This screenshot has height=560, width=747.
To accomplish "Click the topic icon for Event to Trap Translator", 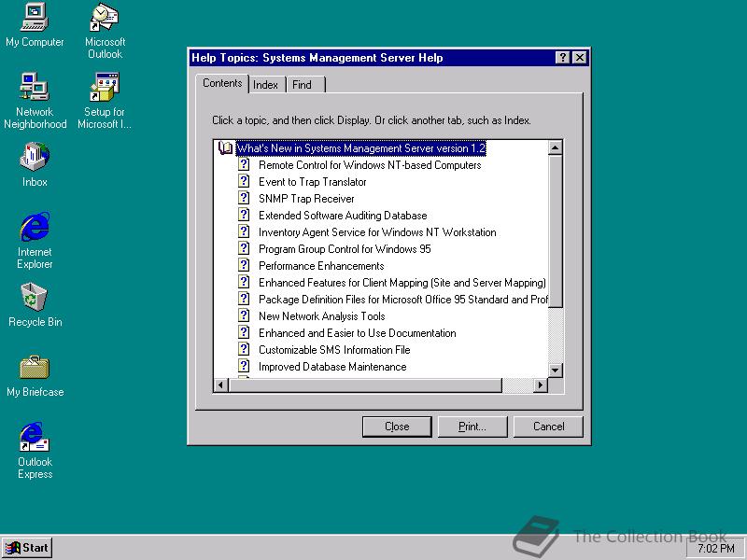I will tap(244, 181).
